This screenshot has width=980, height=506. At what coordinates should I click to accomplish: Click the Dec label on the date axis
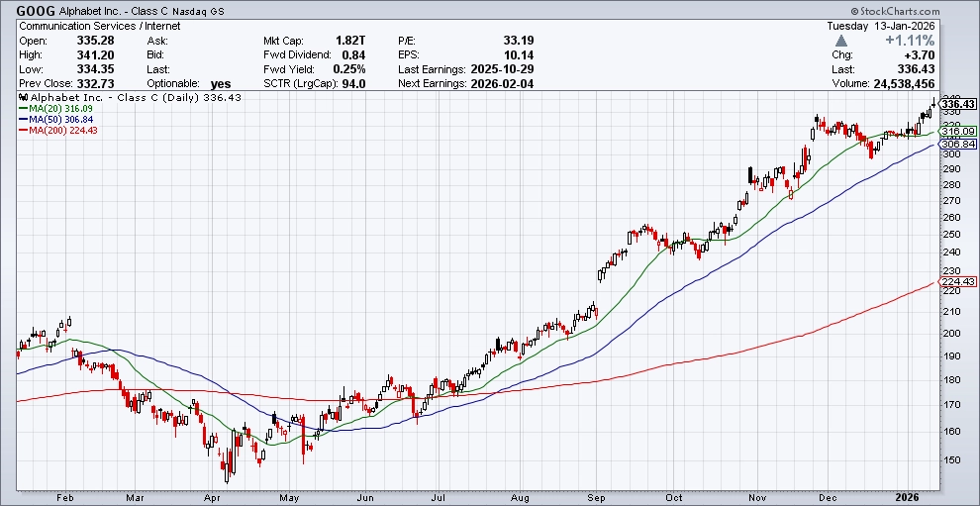point(830,497)
